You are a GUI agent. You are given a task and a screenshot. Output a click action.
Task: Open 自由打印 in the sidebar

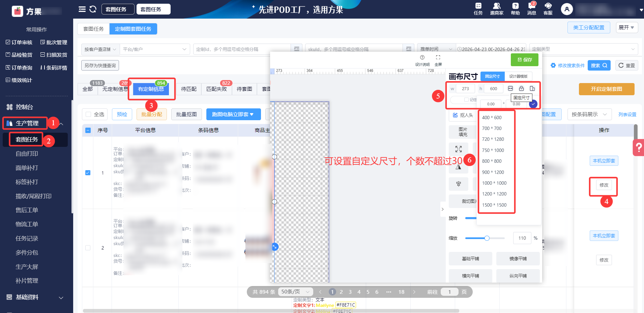[27, 154]
